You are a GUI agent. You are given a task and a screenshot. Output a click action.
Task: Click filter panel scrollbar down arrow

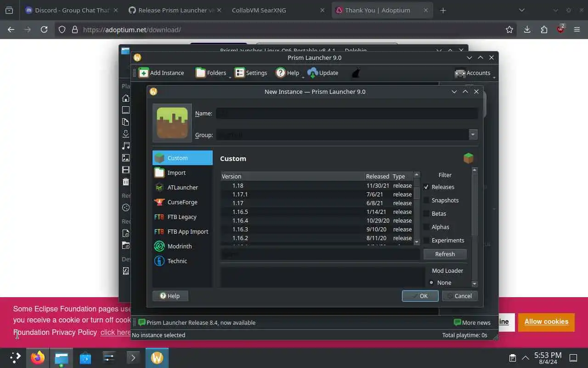coord(475,284)
